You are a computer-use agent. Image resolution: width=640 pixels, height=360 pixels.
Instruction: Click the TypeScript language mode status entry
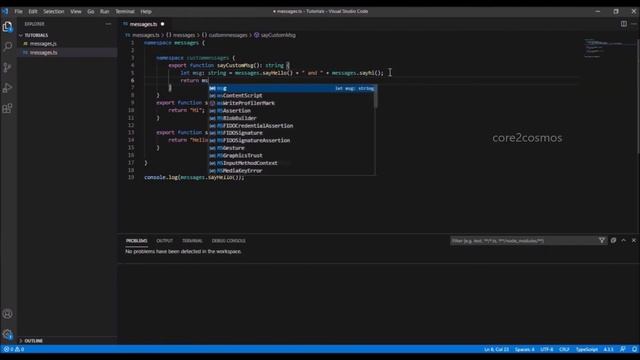[587, 349]
